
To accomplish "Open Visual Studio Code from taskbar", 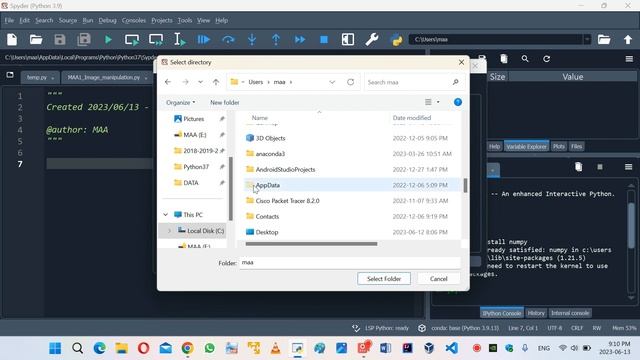I will pyautogui.click(x=451, y=348).
